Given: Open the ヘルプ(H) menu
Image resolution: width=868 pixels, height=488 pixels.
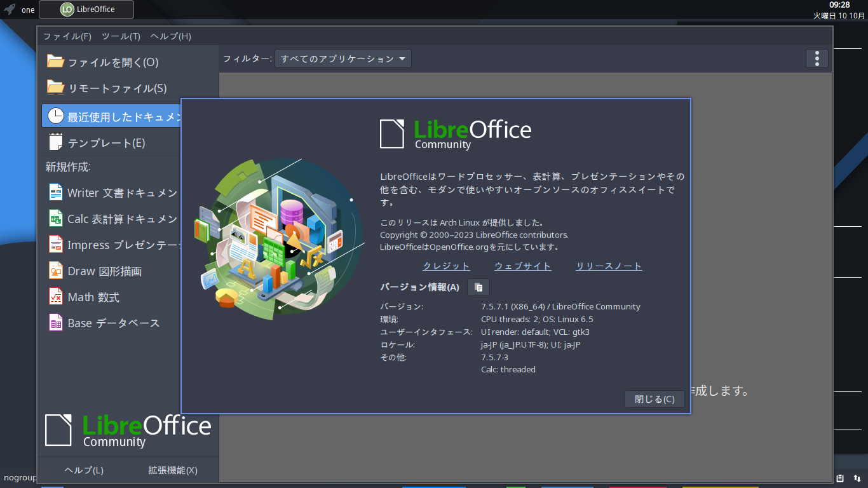Looking at the screenshot, I should click(170, 36).
